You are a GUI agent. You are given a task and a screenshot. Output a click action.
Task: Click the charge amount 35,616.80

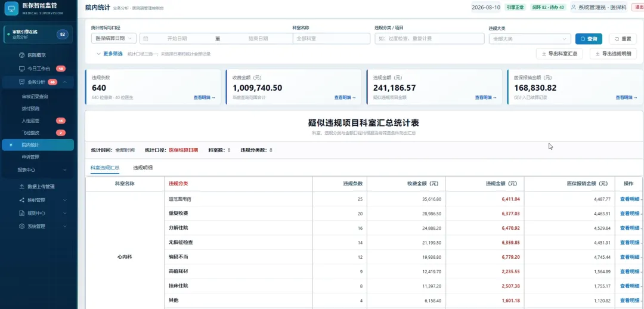[432, 199]
